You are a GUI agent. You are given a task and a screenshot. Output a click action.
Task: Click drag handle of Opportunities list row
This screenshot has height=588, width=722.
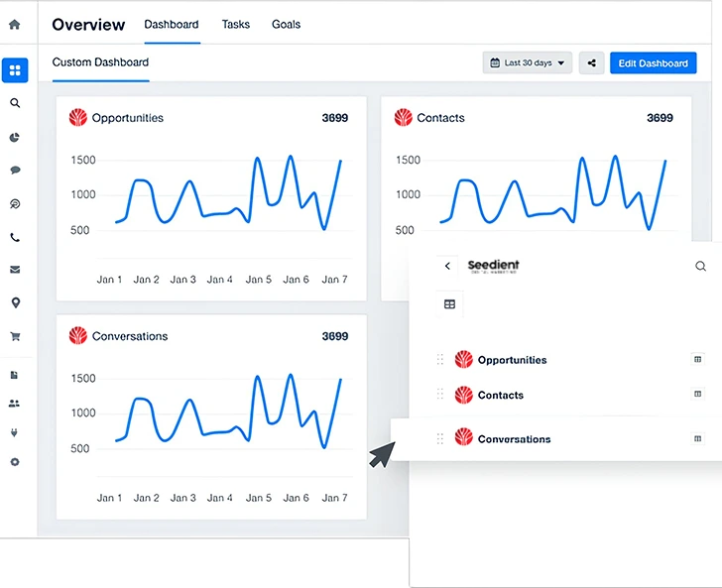point(439,360)
